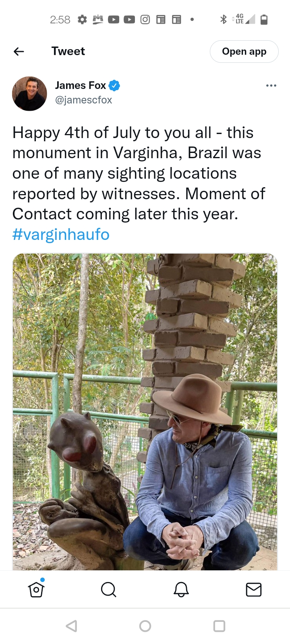Open the Messages envelope icon
The image size is (290, 644).
[254, 590]
